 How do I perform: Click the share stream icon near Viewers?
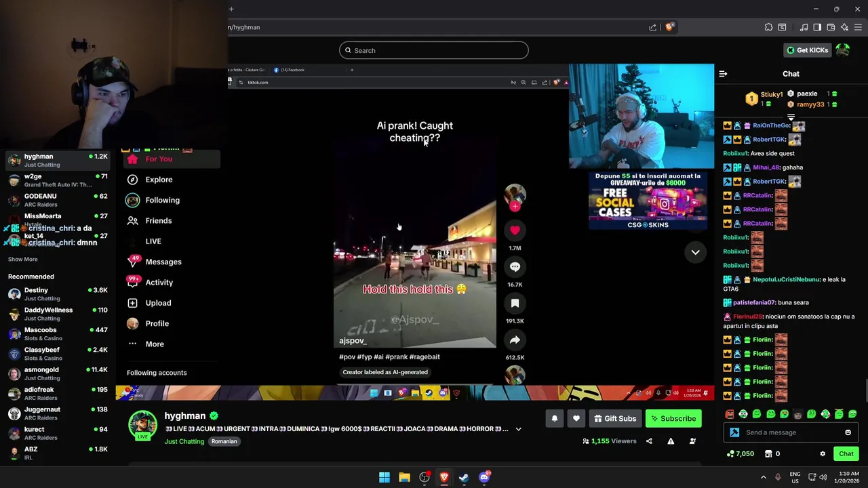(x=649, y=441)
